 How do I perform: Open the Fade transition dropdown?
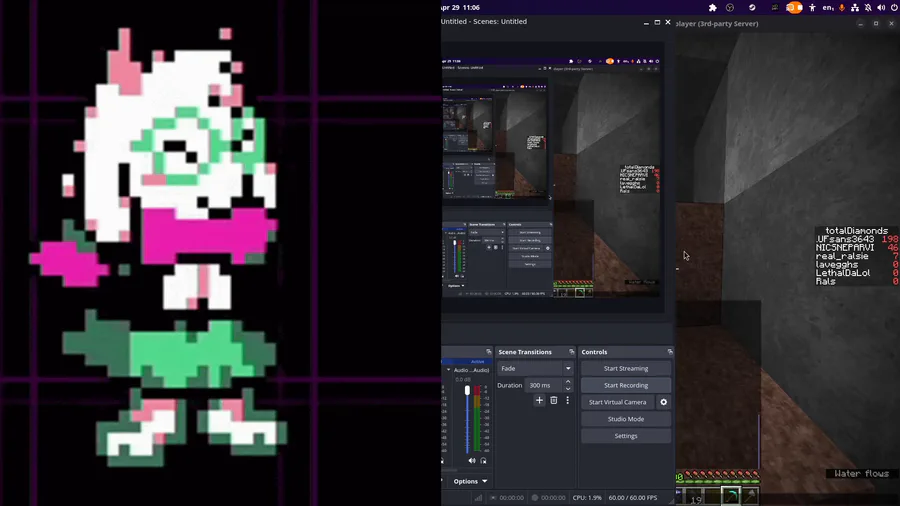click(536, 368)
